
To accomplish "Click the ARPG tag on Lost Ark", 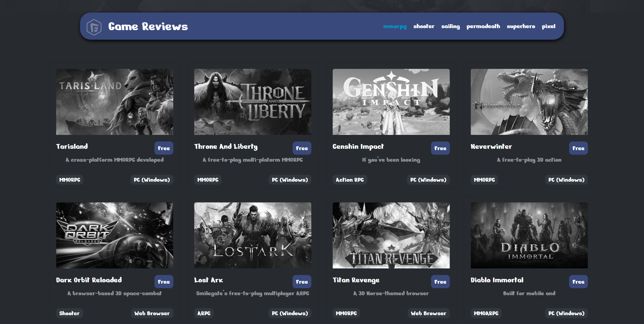I will point(204,313).
